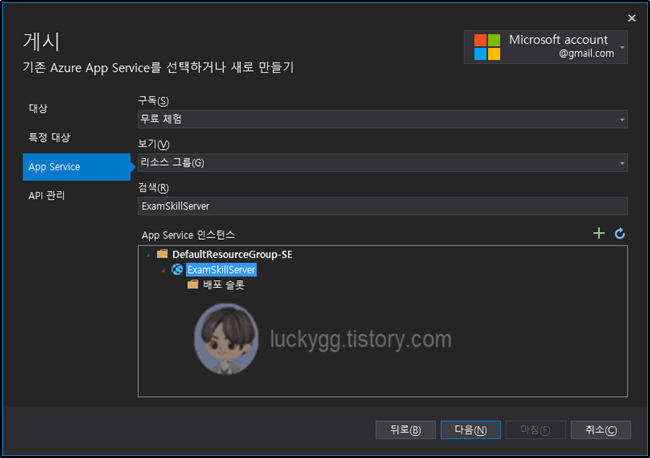Select the 배포 슬롯 tree item
This screenshot has width=650, height=458.
[x=224, y=285]
